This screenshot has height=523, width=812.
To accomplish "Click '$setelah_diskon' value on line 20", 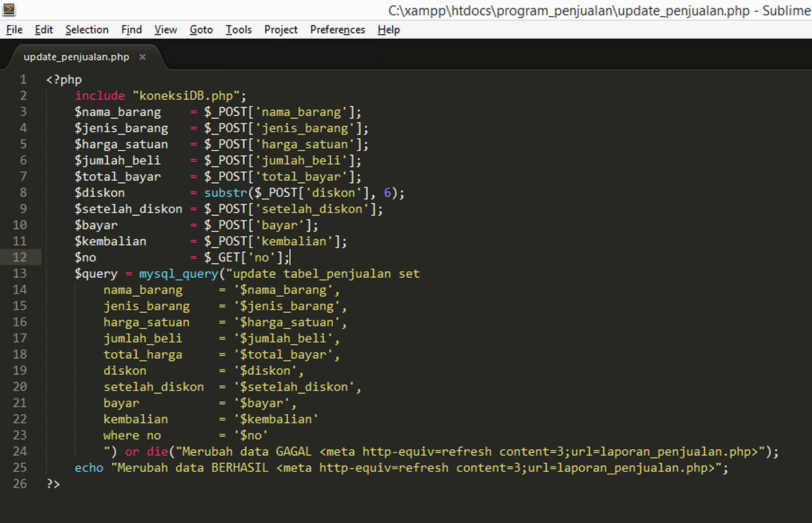I will 294,387.
